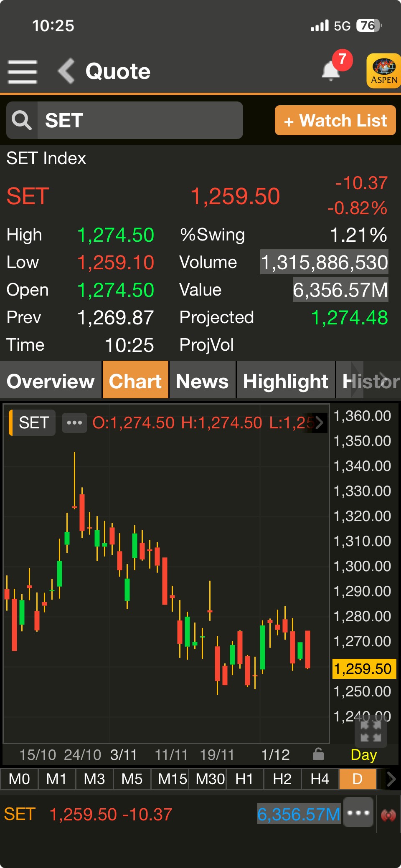
Task: Tap the back arrow beside Quote
Action: (x=66, y=71)
